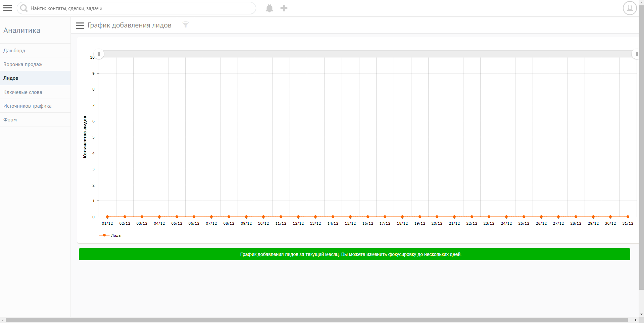This screenshot has height=323, width=644.
Task: Open the main hamburger menu at top left
Action: (x=7, y=8)
